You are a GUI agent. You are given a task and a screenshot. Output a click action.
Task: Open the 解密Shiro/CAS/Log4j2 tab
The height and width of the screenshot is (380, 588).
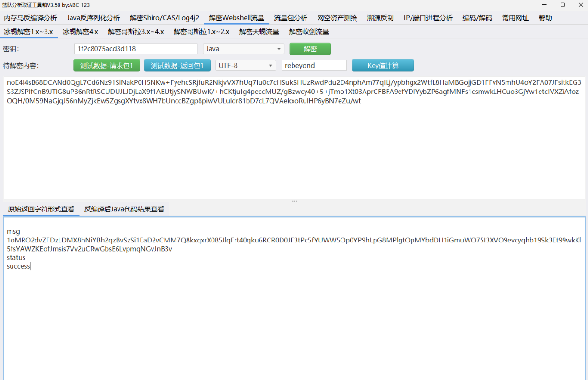(x=164, y=18)
